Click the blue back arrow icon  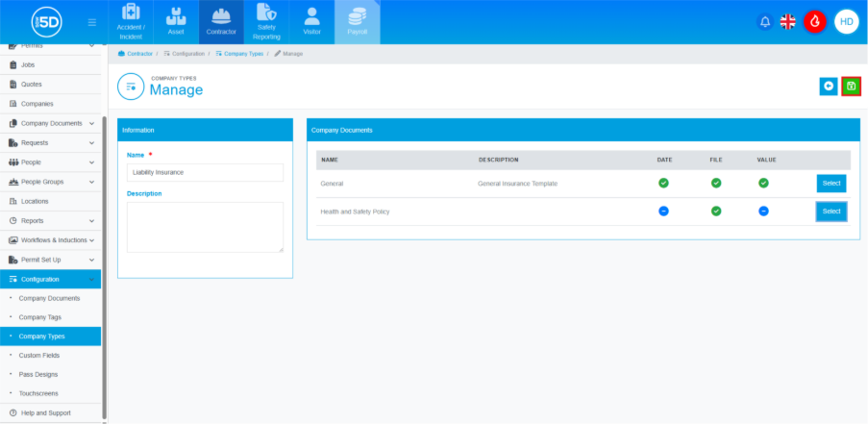[828, 87]
